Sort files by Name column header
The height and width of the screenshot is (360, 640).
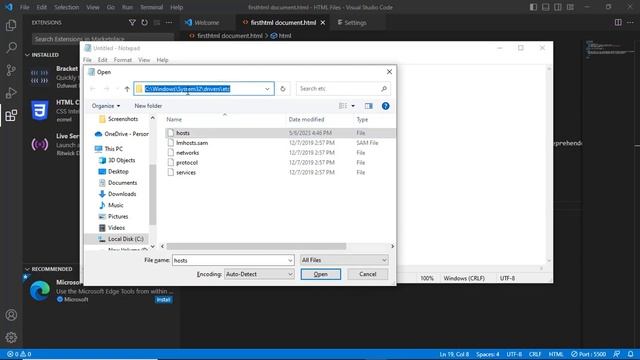pyautogui.click(x=174, y=120)
